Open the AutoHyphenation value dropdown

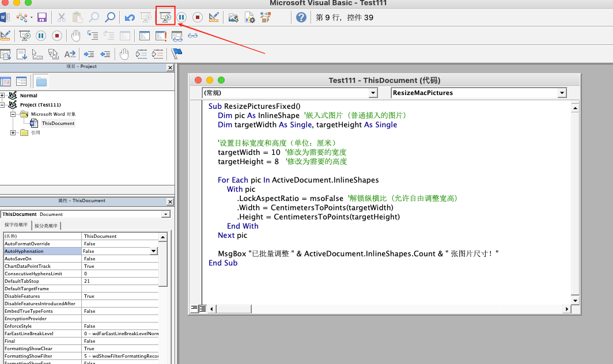tap(154, 251)
